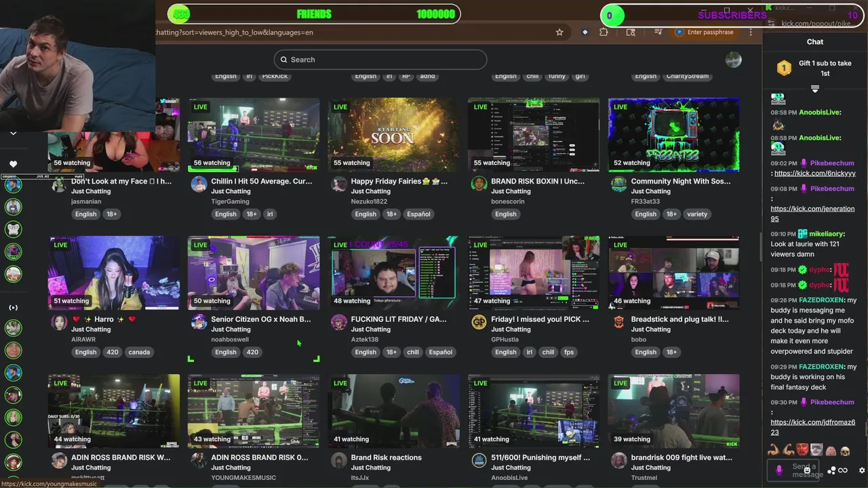Select the brain quick emote
The image size is (868, 488).
[x=831, y=451]
